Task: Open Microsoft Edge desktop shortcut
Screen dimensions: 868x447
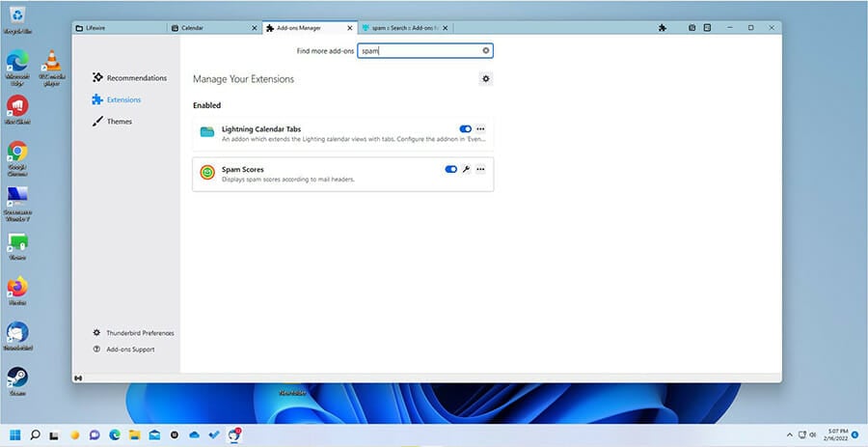Action: pyautogui.click(x=17, y=67)
